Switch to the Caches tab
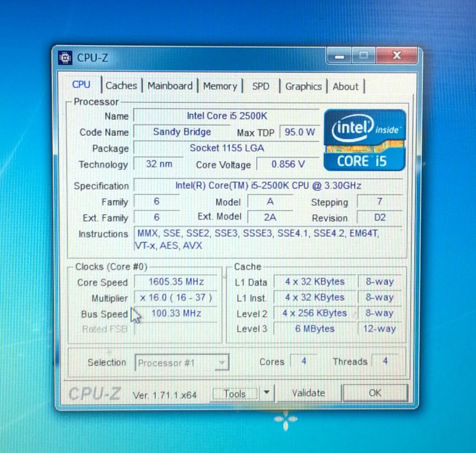 coord(121,86)
